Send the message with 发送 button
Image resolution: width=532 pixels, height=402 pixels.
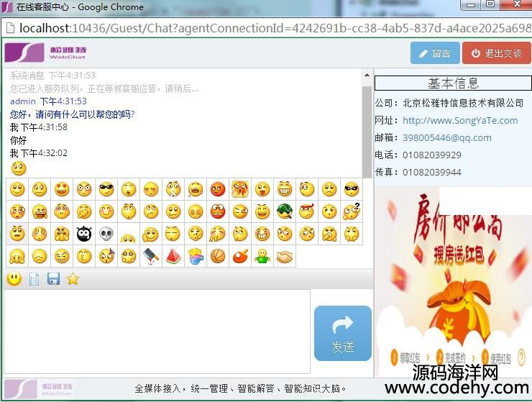click(343, 334)
